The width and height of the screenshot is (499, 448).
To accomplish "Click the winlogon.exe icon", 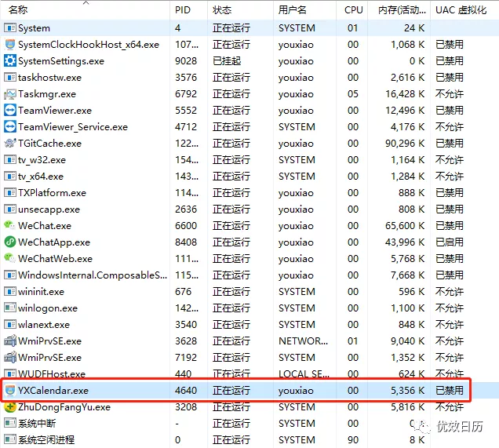I will tap(10, 308).
